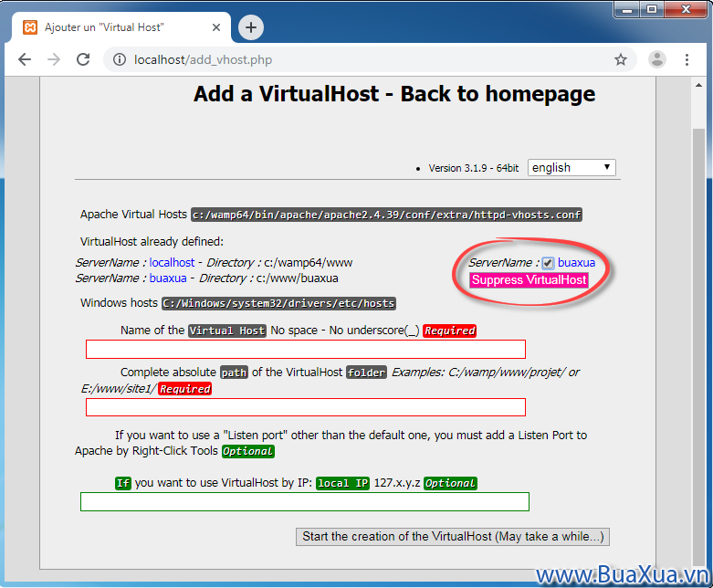Click the Suppress VirtualHost button
Screen dimensions: 713x588
click(529, 279)
